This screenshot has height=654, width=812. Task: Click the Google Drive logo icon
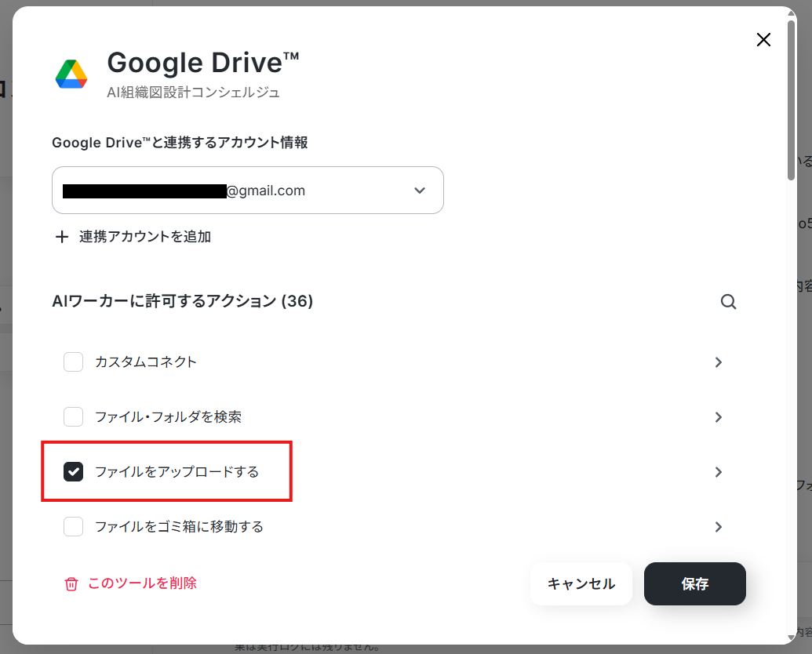(71, 74)
